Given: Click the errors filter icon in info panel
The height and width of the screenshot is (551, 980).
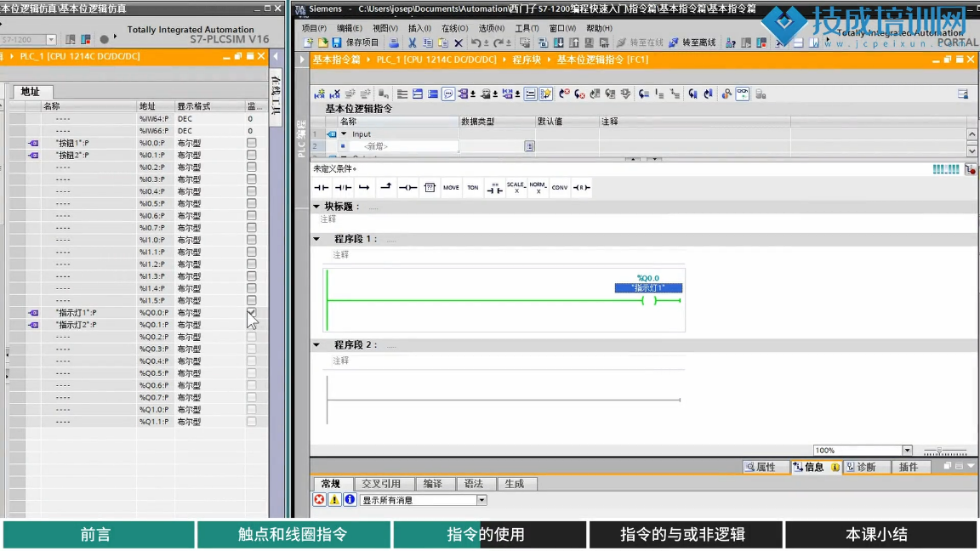Looking at the screenshot, I should click(319, 500).
